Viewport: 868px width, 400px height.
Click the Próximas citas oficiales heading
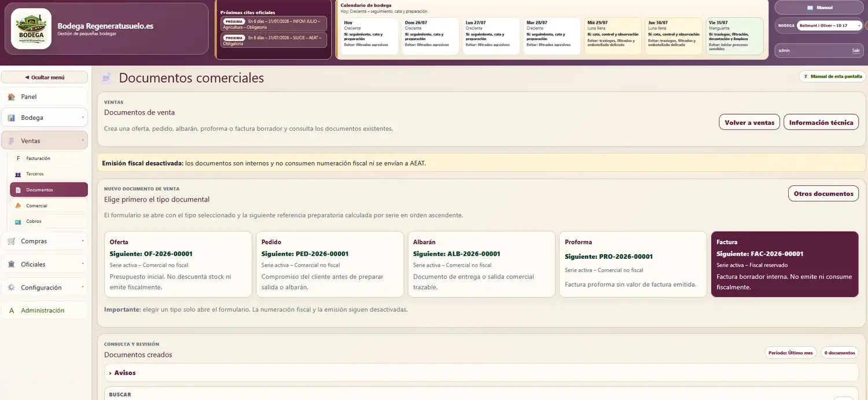click(248, 12)
